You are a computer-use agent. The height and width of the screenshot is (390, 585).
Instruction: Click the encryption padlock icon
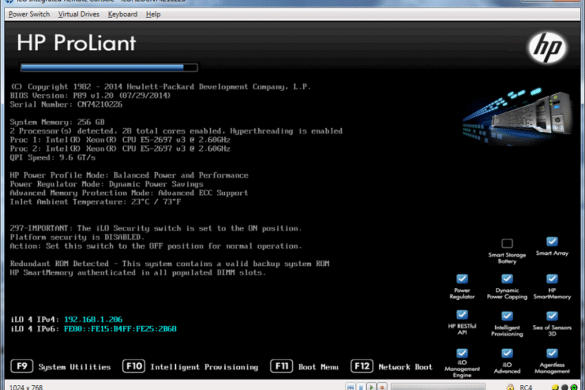[510, 387]
